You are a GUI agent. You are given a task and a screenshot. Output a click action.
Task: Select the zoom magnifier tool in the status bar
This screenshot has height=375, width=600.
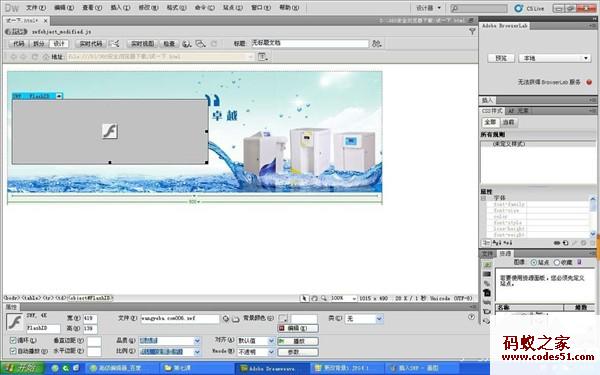(324, 298)
